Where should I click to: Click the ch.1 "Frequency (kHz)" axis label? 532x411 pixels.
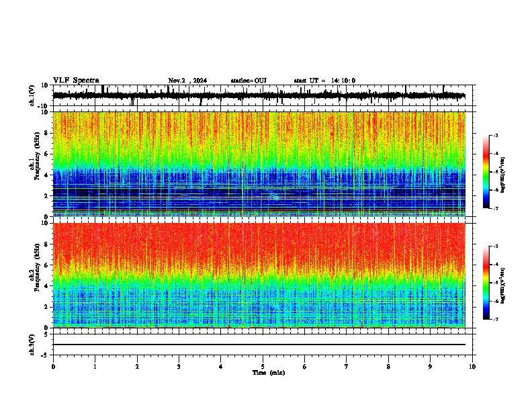(36, 156)
